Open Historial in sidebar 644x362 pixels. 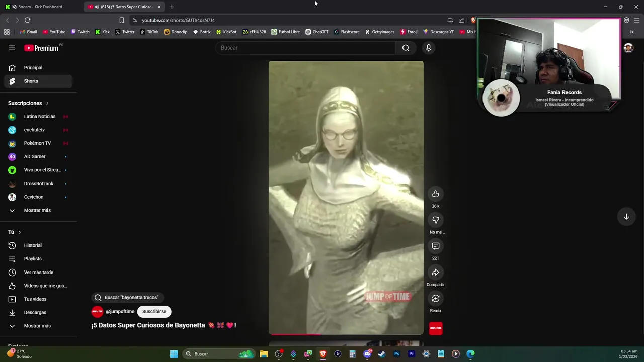pyautogui.click(x=38, y=245)
